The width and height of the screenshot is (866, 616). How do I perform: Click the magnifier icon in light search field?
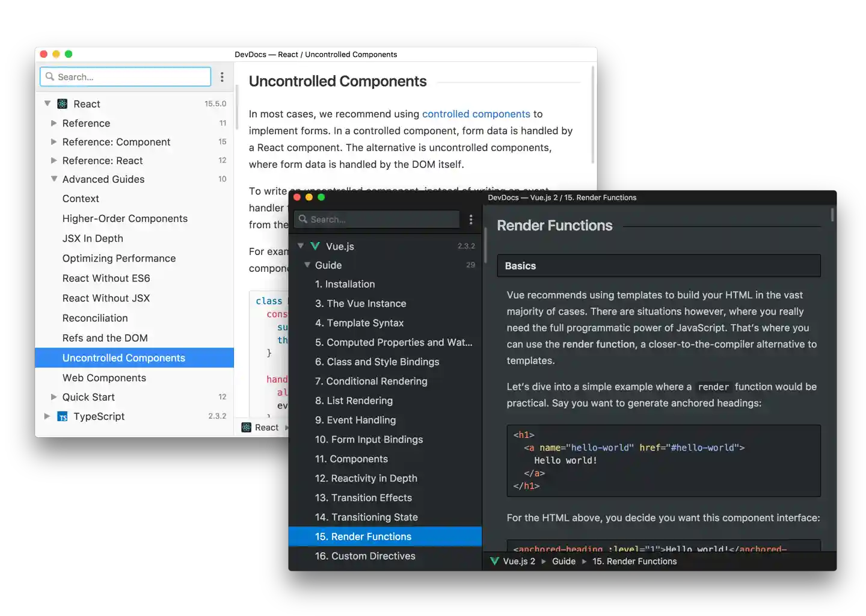pos(51,77)
